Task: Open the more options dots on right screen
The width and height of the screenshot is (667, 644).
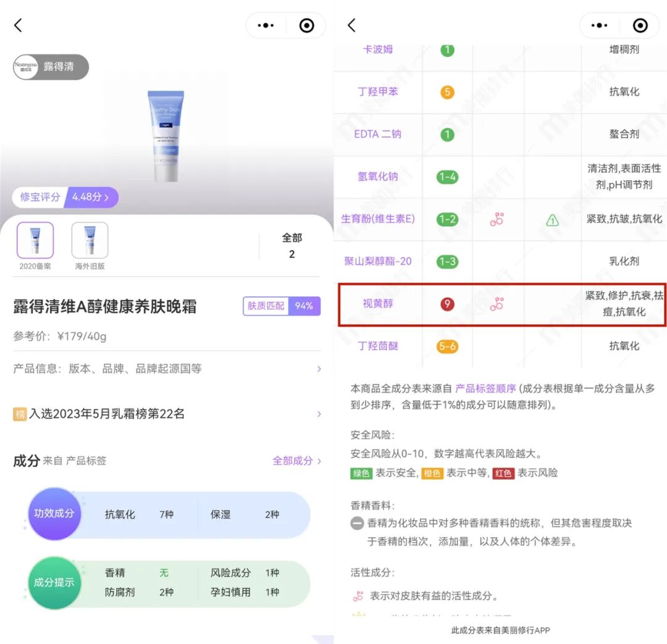Action: (599, 25)
